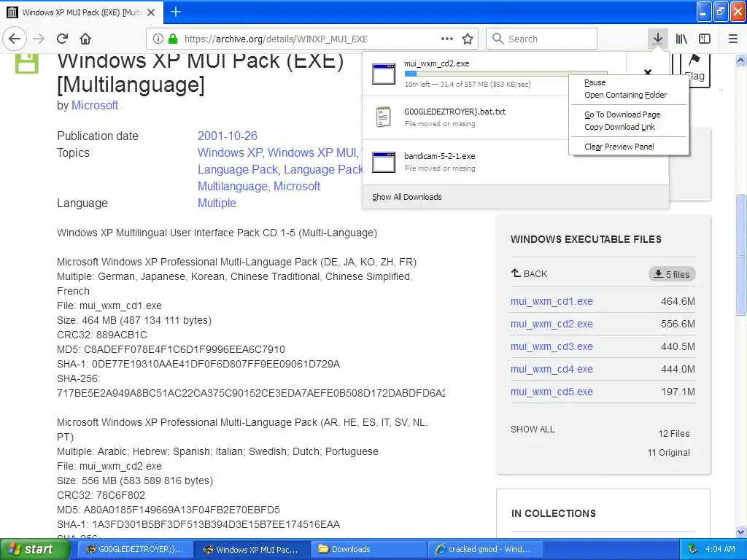Click the Multiple language link
The height and width of the screenshot is (560, 747).
coord(217,203)
